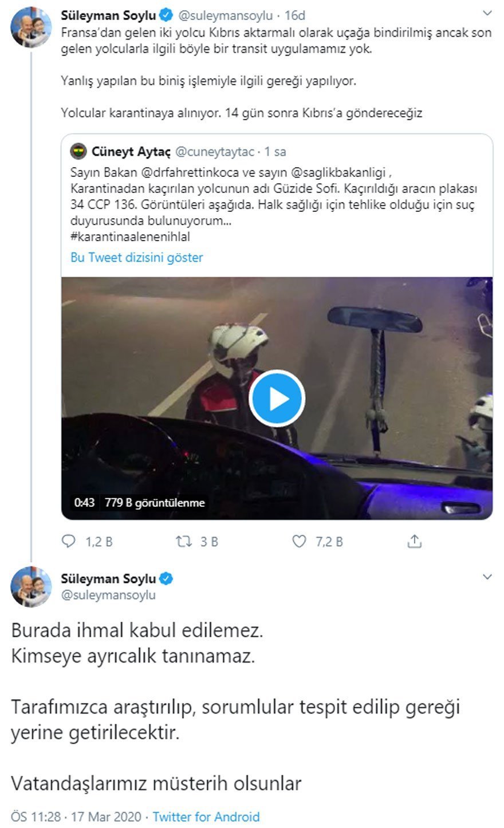Viewport: 504px width, 828px height.
Task: Open the top tweet's chevron menu
Action: 487,14
